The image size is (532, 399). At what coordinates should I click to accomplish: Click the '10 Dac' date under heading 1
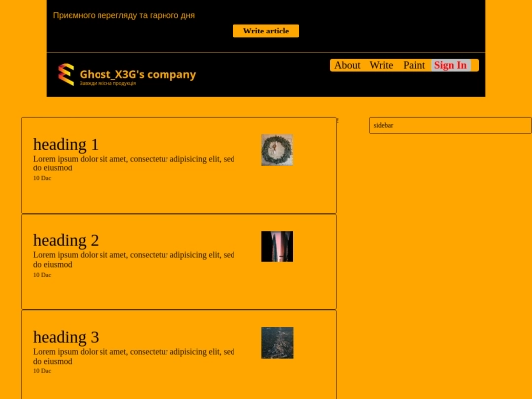42,178
